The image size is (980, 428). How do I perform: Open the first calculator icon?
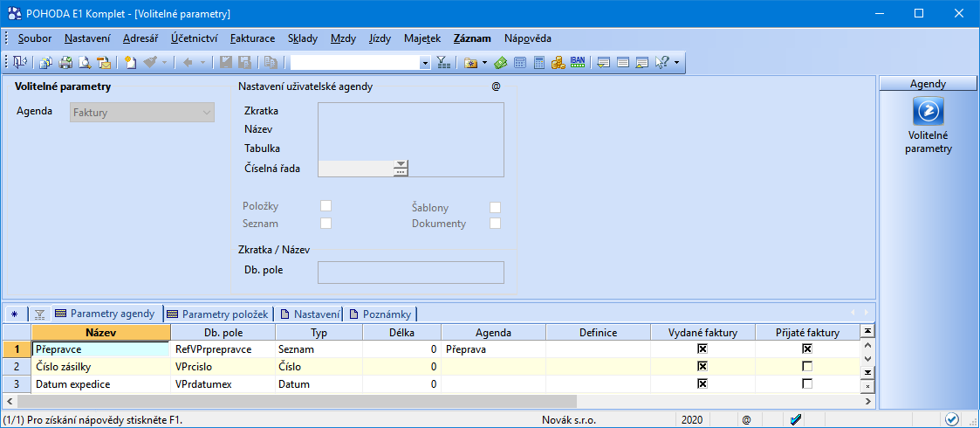(x=520, y=62)
